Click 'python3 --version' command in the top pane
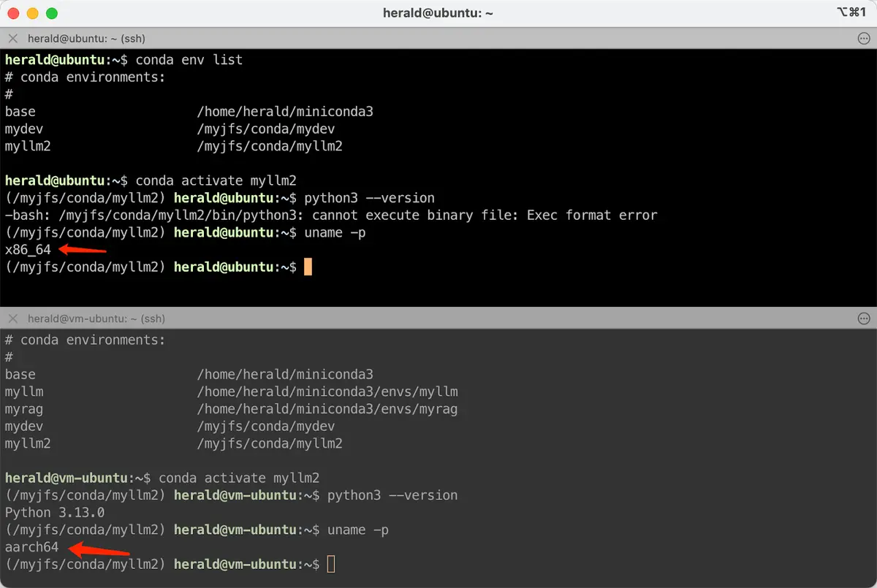877x588 pixels. [369, 198]
